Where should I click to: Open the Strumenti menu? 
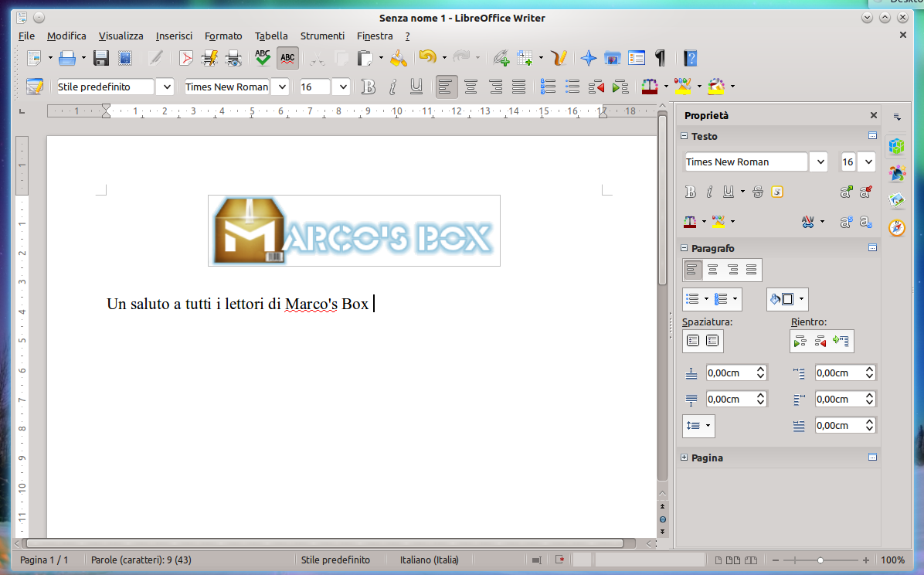(322, 36)
